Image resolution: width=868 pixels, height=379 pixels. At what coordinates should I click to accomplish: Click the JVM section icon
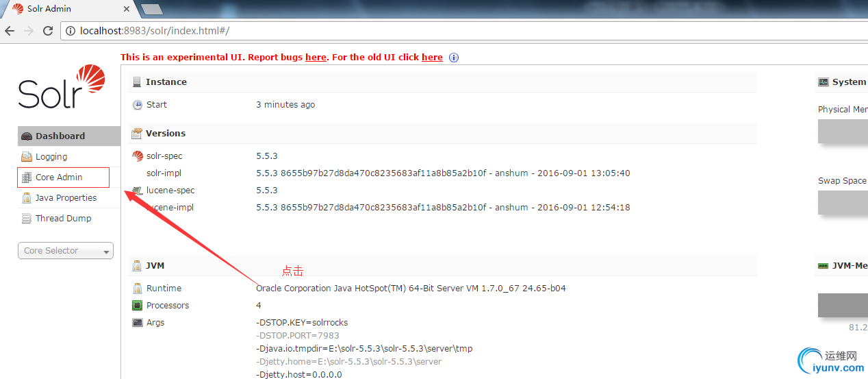(137, 266)
